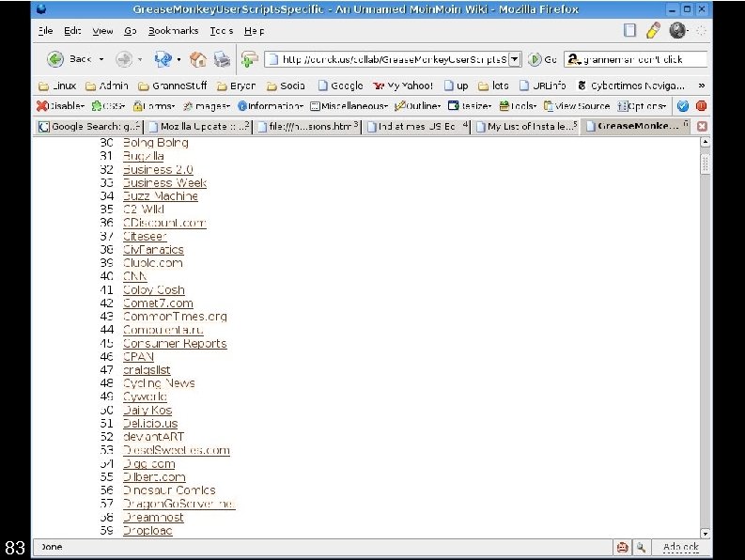
Task: Click the Print icon in toolbar
Action: point(222,59)
